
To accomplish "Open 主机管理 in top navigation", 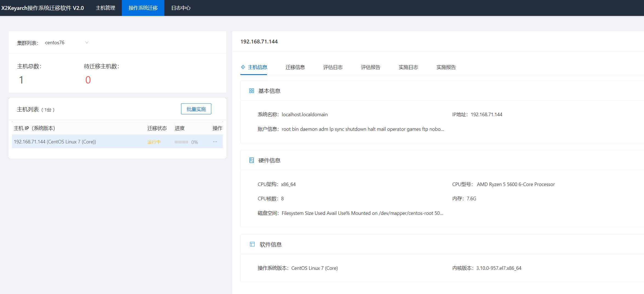I will pos(105,8).
